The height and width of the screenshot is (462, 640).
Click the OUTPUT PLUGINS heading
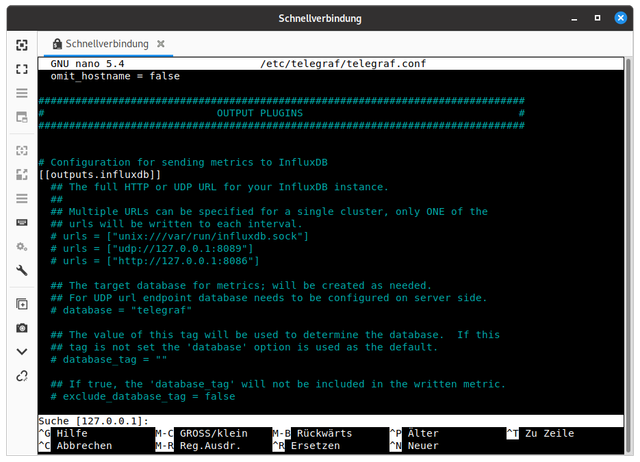click(x=260, y=113)
